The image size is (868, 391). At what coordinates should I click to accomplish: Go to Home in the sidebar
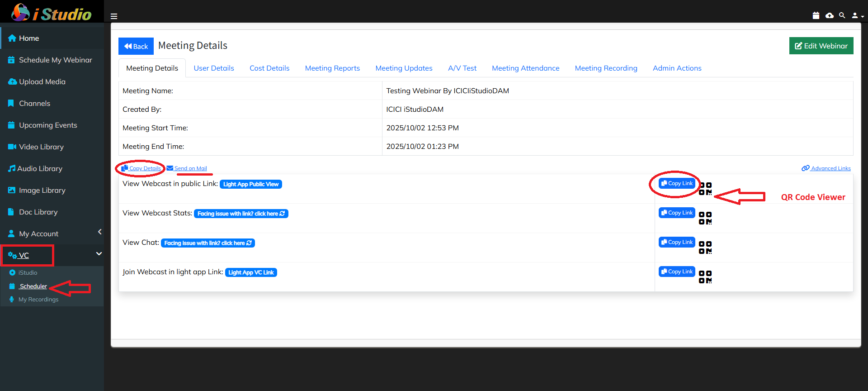52,38
